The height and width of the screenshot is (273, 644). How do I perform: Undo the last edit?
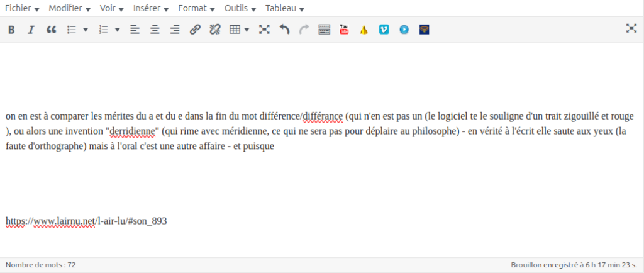tap(284, 30)
